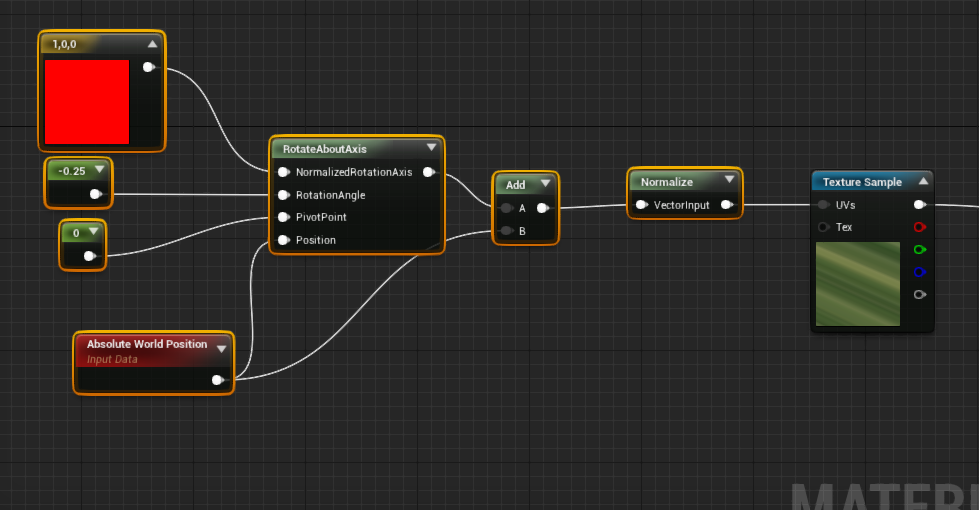
Task: Expand the Normalize node preview arrow
Action: tap(729, 180)
